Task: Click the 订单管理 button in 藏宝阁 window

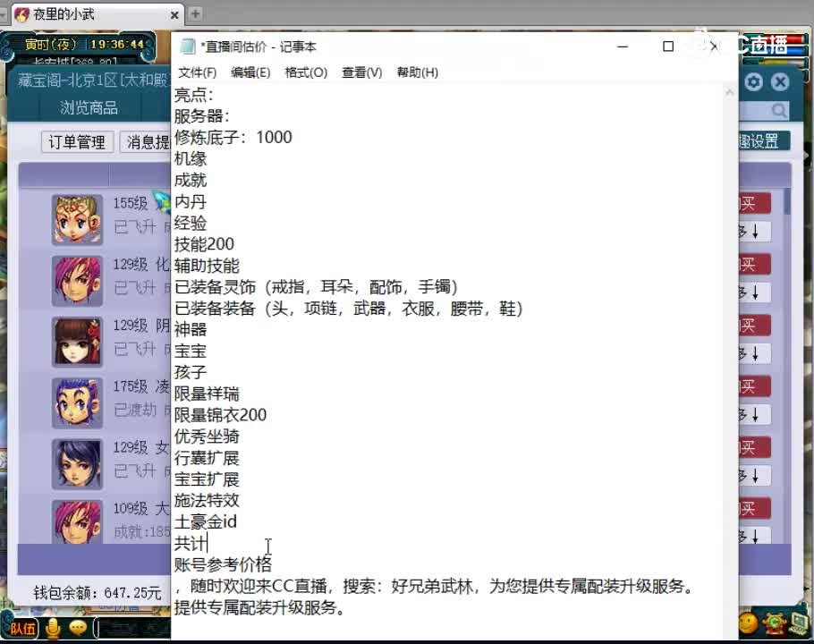Action: point(77,141)
